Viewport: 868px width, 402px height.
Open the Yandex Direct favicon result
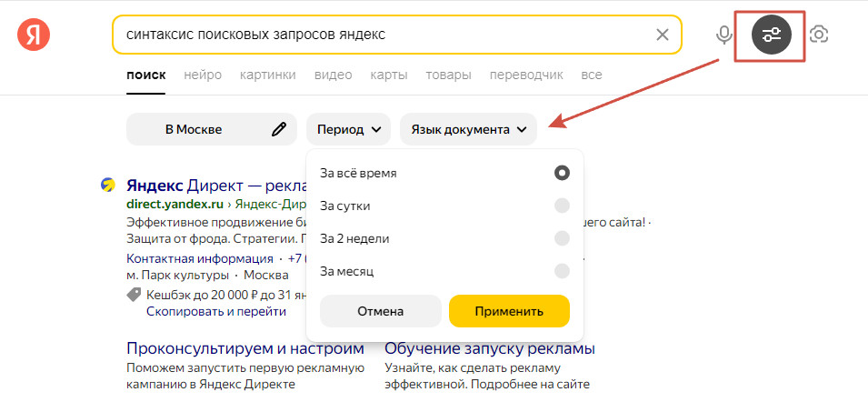[107, 185]
